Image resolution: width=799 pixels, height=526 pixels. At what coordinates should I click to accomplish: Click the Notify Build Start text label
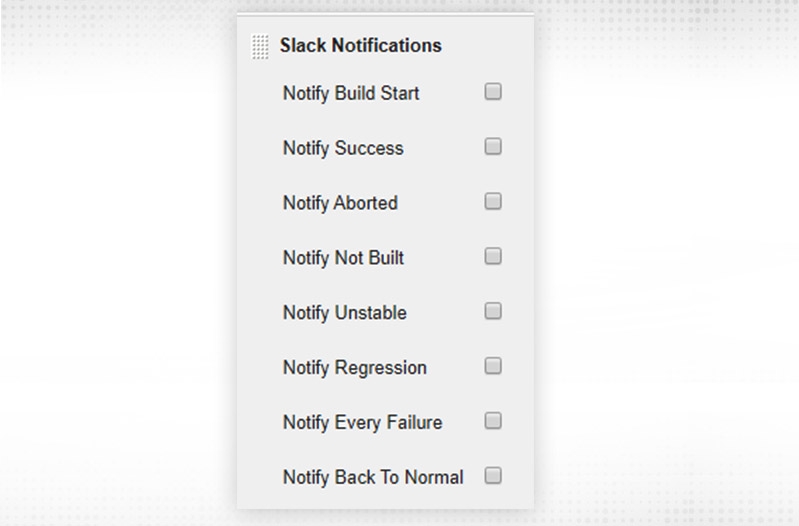click(x=351, y=94)
